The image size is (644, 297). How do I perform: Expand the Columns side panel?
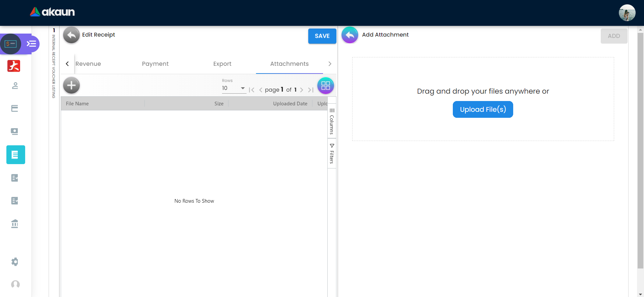click(x=332, y=121)
